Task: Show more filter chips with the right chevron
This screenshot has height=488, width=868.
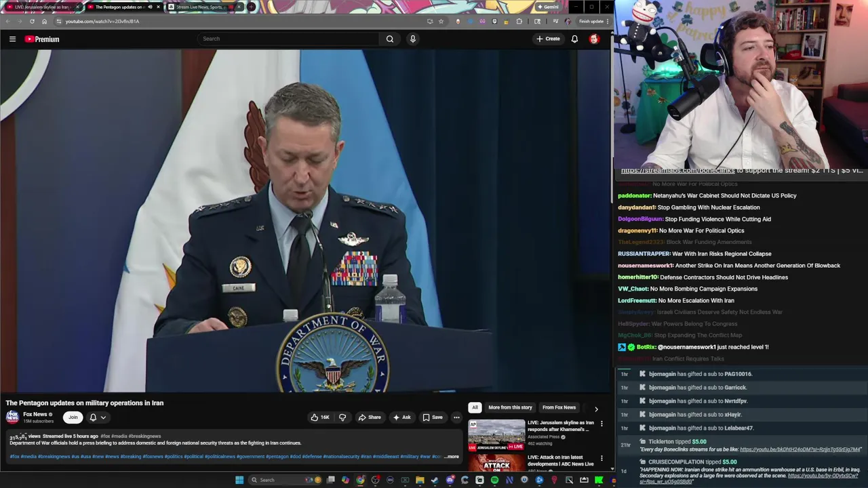Action: click(596, 409)
